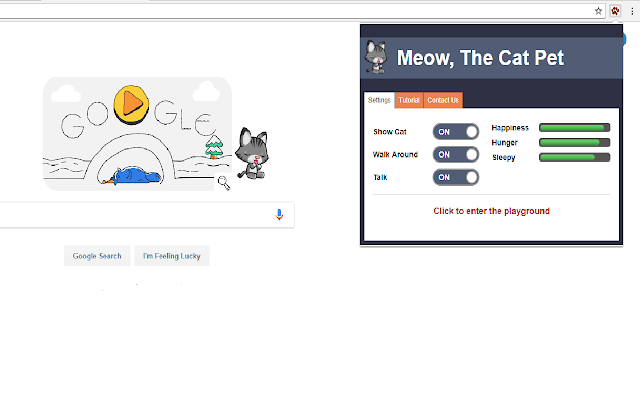Viewport: 640px width, 400px height.
Task: Switch to the Settings tab
Action: (379, 100)
